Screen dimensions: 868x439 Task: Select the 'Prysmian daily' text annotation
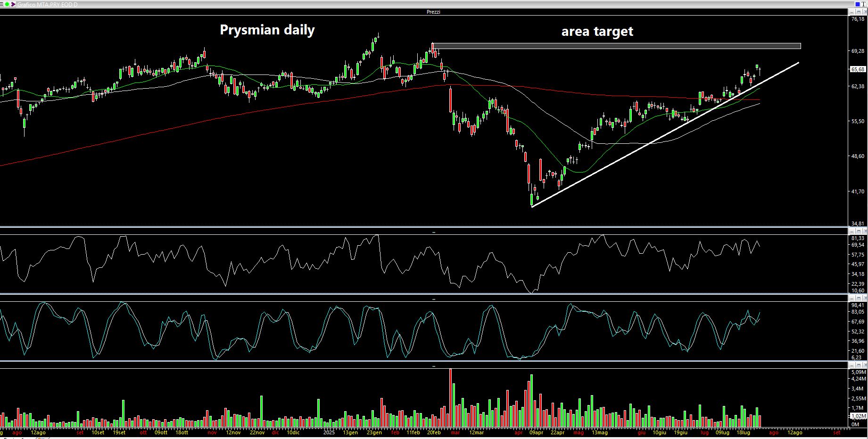point(267,30)
